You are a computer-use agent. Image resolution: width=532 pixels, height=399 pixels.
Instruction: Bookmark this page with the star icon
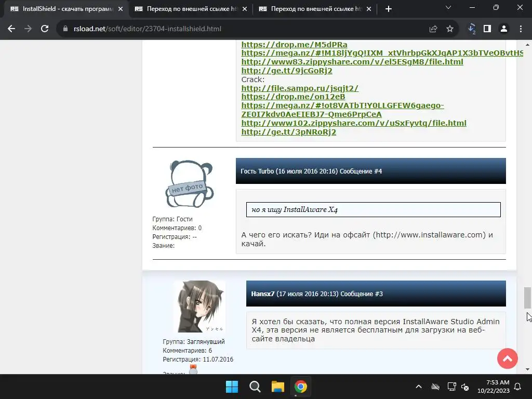tap(450, 29)
